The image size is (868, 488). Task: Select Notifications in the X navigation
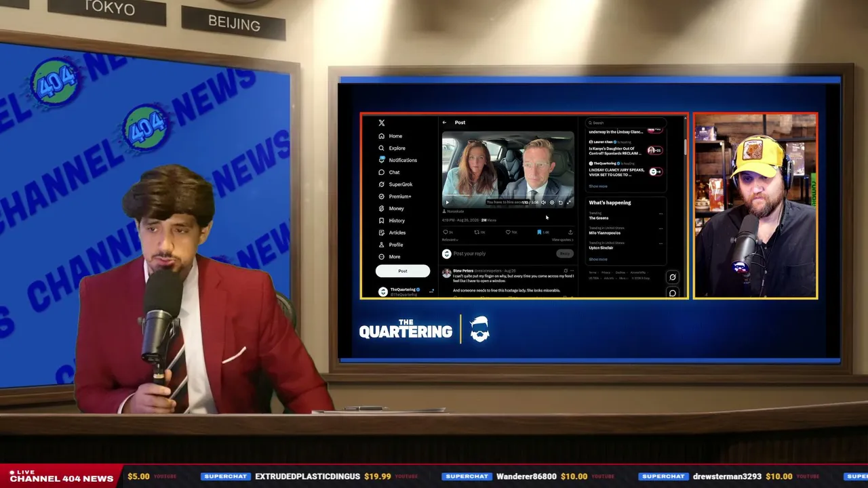[x=403, y=160]
